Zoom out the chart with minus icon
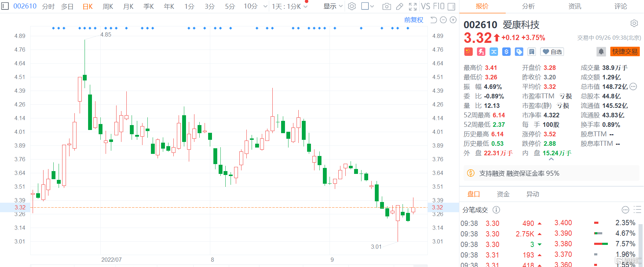 (x=443, y=20)
